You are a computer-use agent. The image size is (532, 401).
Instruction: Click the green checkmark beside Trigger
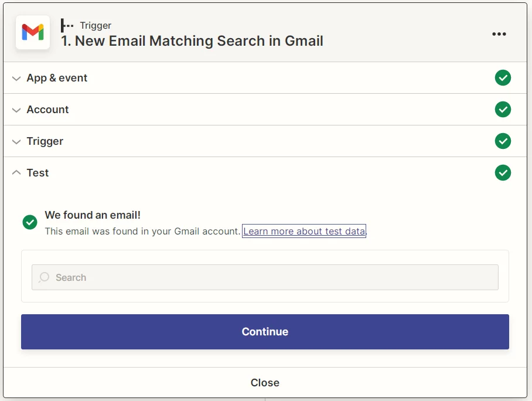point(503,141)
